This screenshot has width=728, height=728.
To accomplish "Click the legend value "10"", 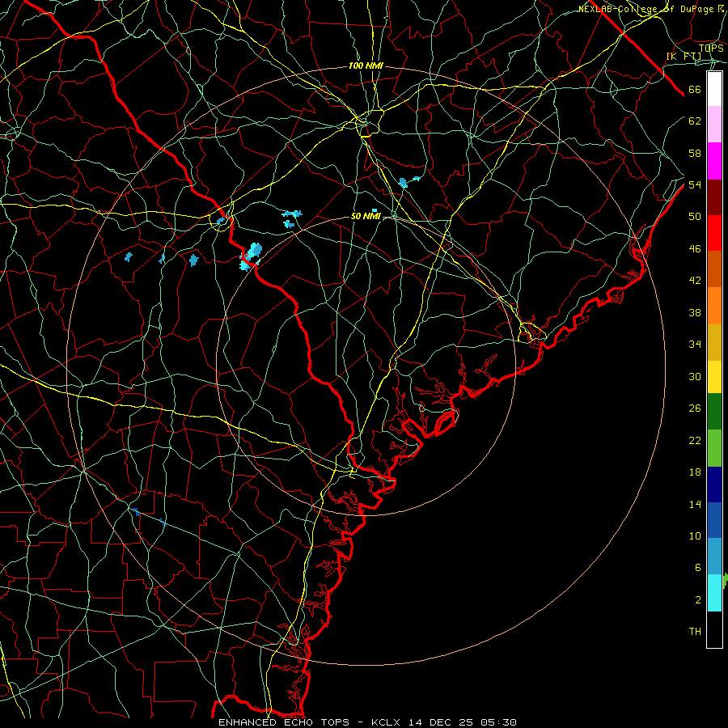I will pos(695,535).
